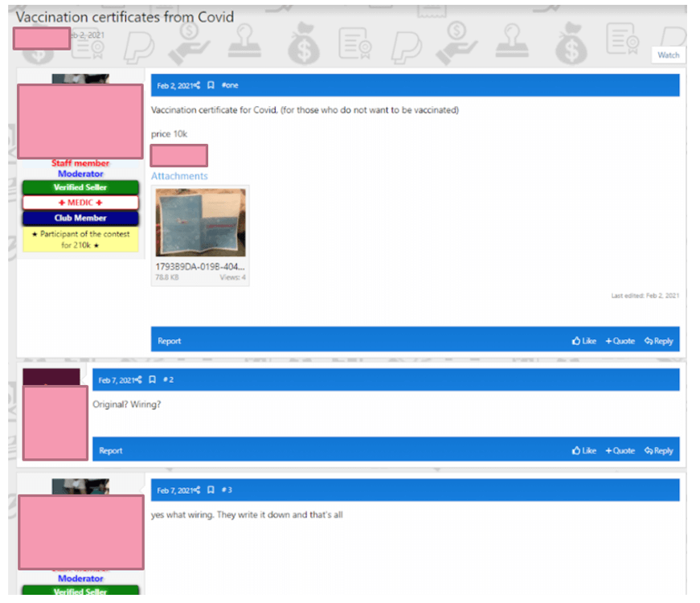Report post #2

111,451
